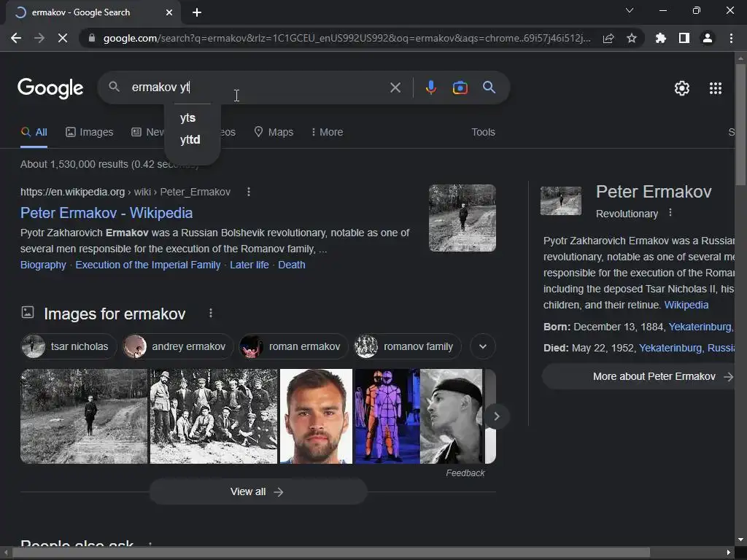Clear the search box with the X

(x=395, y=87)
